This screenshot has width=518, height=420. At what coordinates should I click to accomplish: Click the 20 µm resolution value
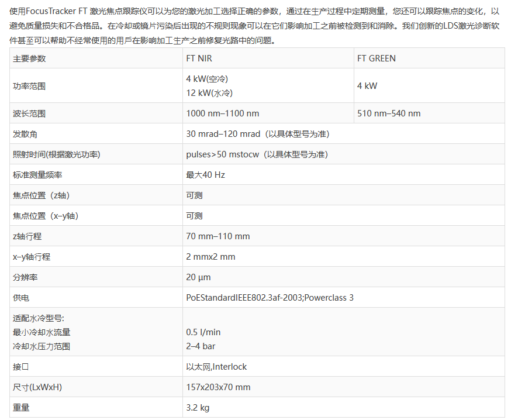198,277
